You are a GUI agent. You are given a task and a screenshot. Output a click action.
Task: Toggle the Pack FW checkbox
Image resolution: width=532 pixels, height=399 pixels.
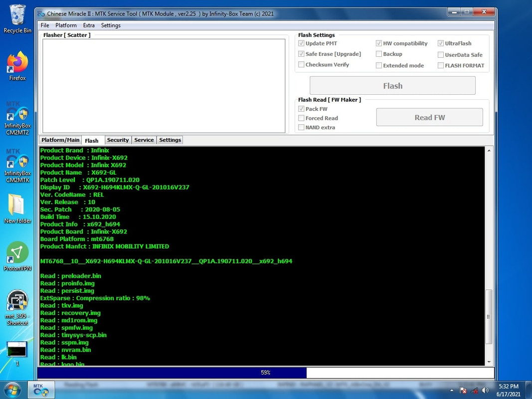[301, 109]
